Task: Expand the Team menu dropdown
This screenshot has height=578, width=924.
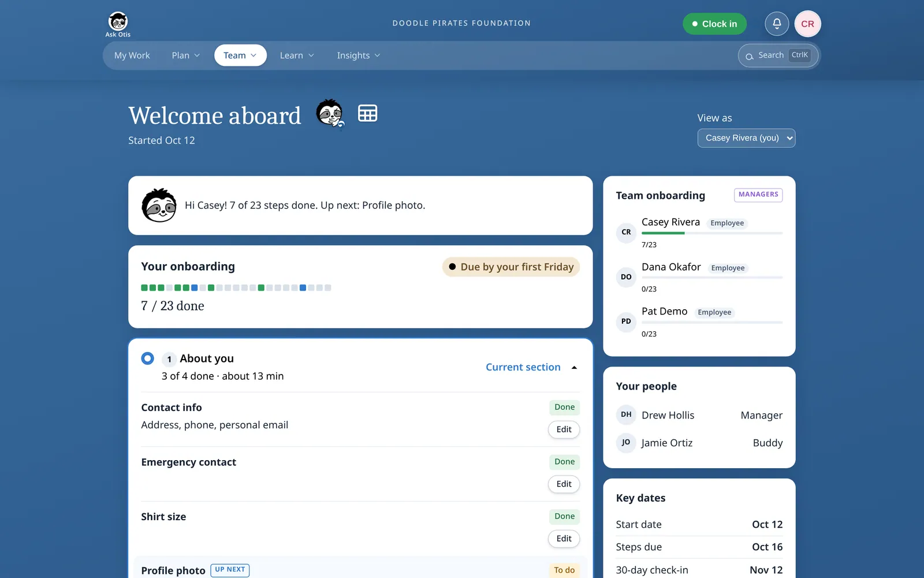Action: coord(240,55)
